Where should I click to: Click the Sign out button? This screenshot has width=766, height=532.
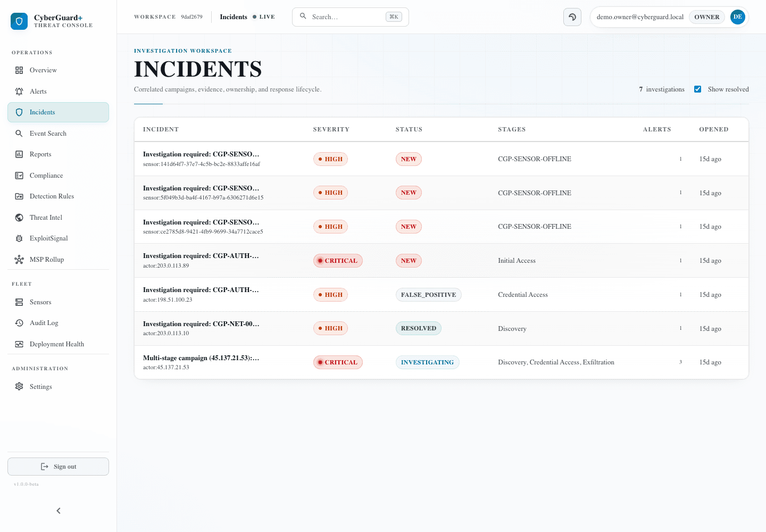(x=58, y=467)
